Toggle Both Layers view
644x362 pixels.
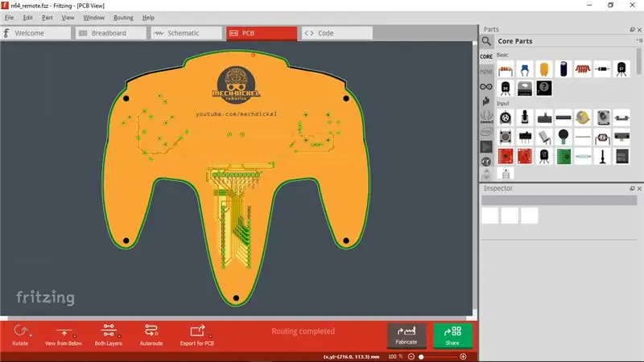pos(109,335)
